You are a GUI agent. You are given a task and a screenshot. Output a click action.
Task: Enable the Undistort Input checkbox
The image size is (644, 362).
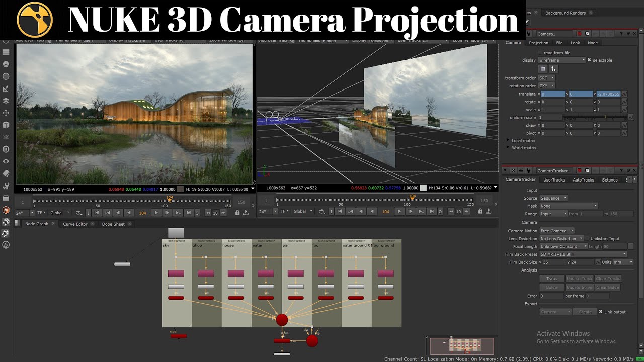point(587,239)
